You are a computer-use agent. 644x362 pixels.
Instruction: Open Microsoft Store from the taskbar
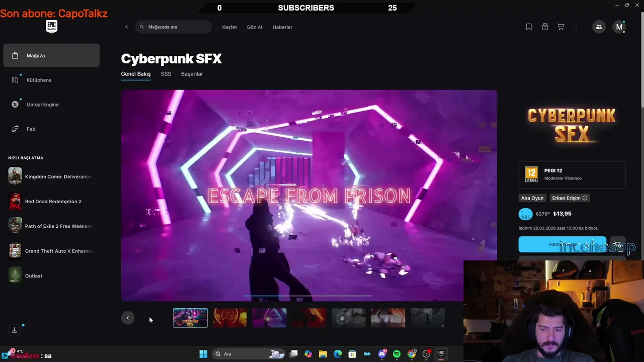[352, 354]
